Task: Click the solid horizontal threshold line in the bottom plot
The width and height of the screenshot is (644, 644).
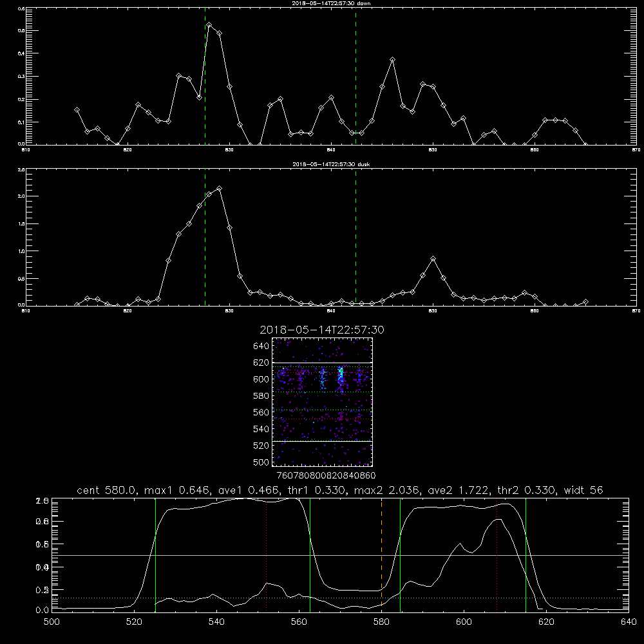Action: point(340,555)
